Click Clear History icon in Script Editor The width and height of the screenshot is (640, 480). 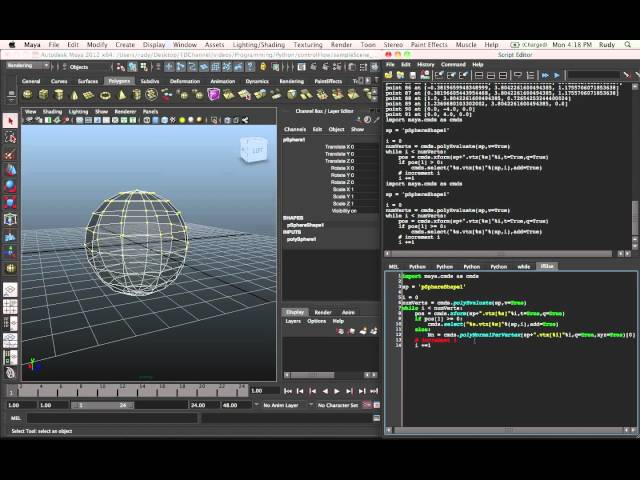[x=439, y=75]
